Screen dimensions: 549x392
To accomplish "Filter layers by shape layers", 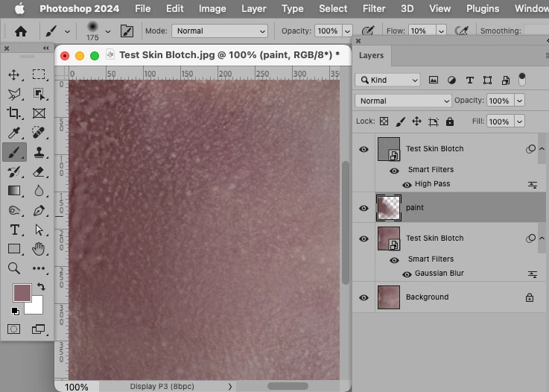I will [x=487, y=80].
